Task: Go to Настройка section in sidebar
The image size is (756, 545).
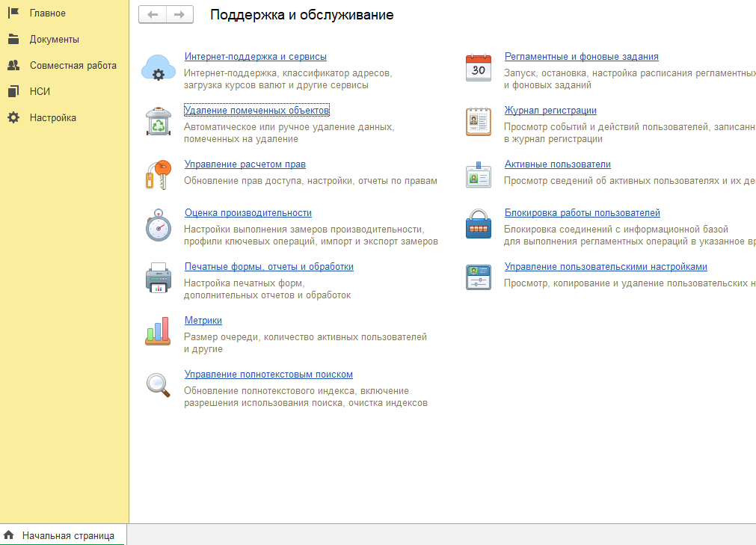Action: coord(52,118)
